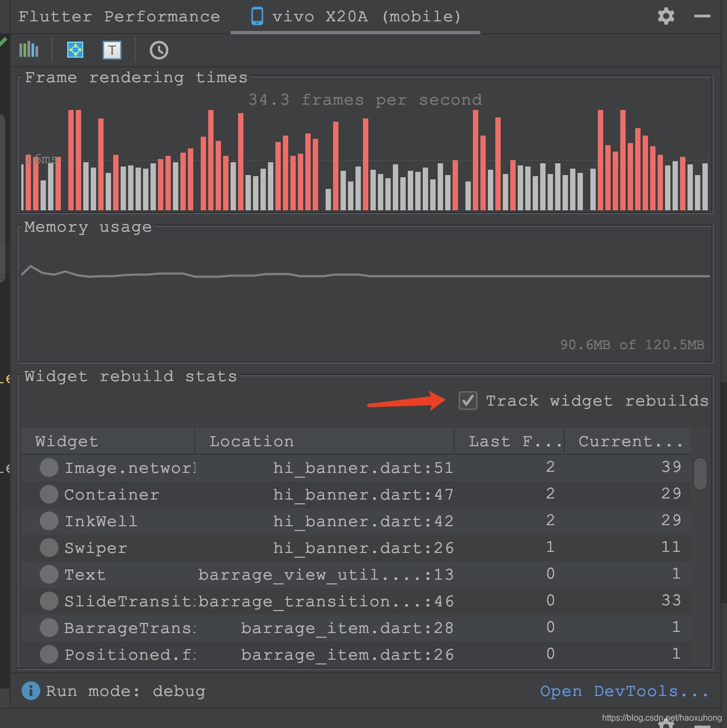Uncheck the Track widget rebuilds checkbox

[x=468, y=401]
